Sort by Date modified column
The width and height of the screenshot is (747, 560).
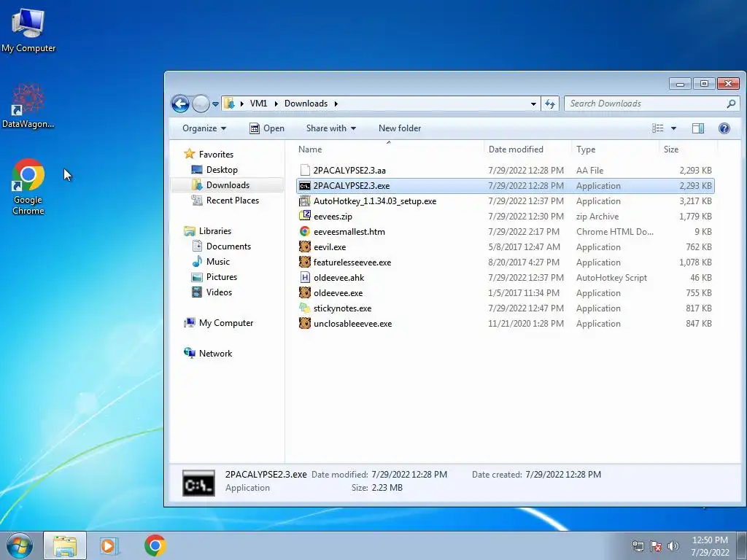click(516, 149)
